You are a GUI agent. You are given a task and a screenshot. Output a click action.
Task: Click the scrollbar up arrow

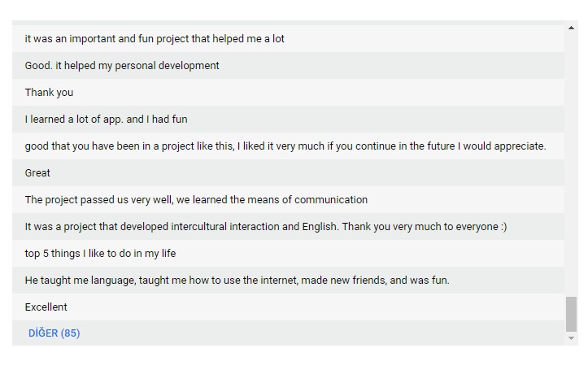coord(571,28)
